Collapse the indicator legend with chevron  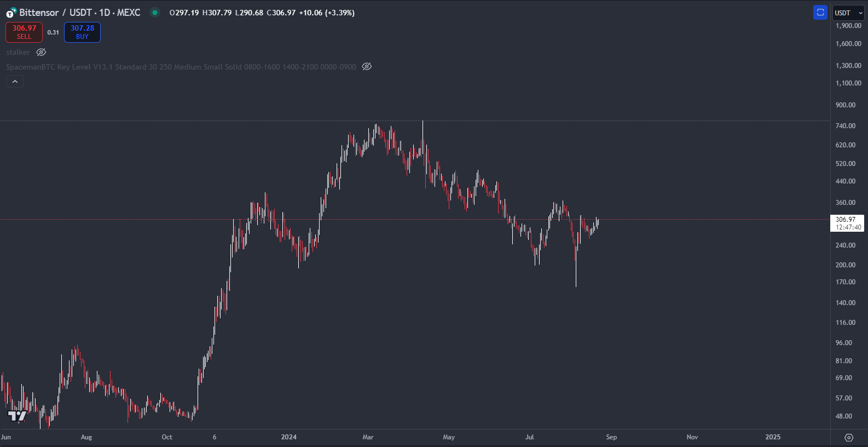tap(15, 82)
